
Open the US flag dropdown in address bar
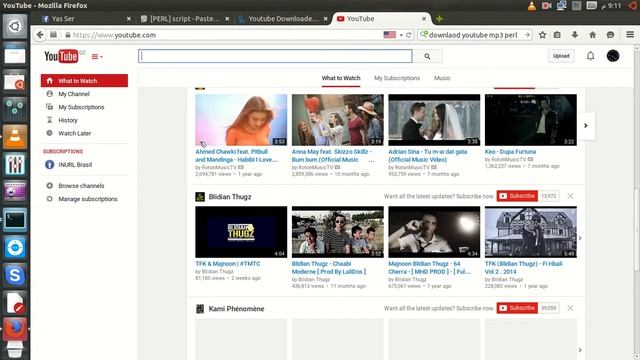[393, 35]
